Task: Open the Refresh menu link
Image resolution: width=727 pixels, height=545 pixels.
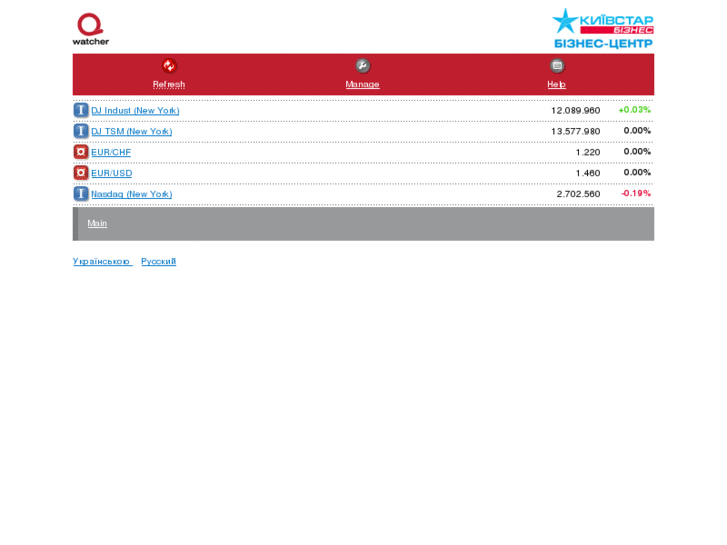Action: [169, 84]
